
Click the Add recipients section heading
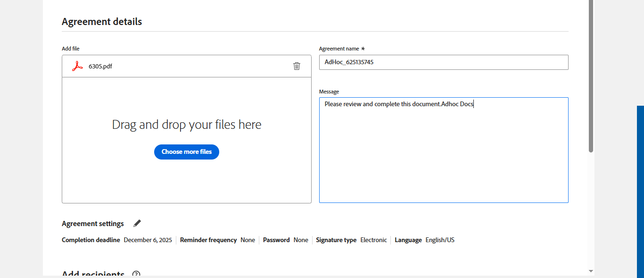(93, 274)
